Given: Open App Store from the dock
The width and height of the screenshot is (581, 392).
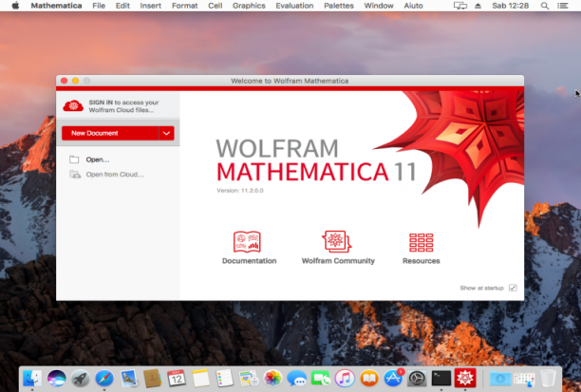Looking at the screenshot, I should click(x=393, y=379).
